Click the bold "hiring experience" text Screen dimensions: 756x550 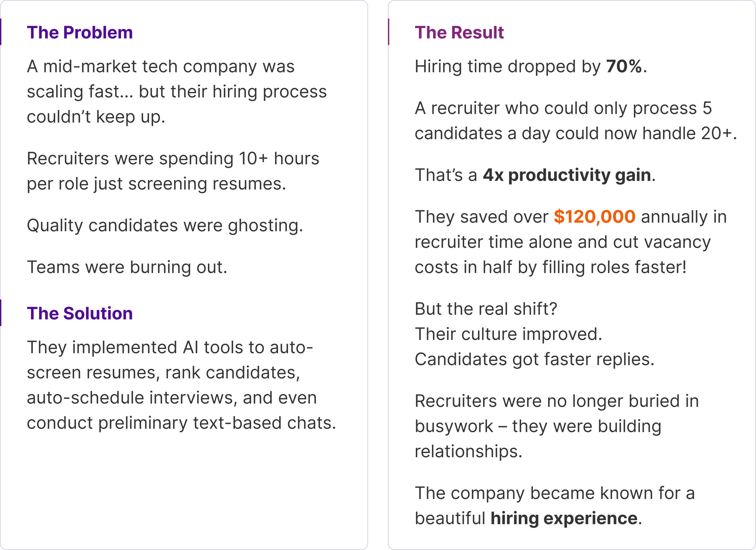pos(564,518)
